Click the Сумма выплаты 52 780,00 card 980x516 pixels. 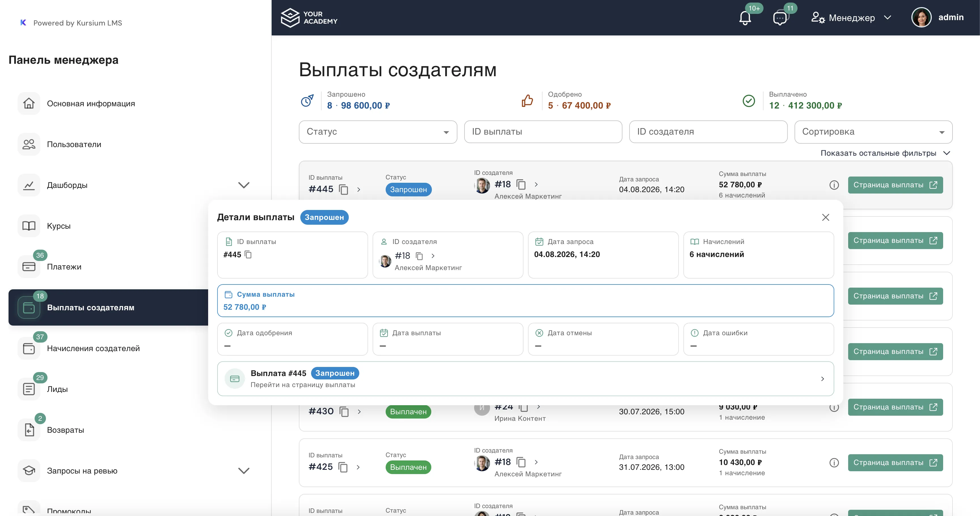pos(525,300)
